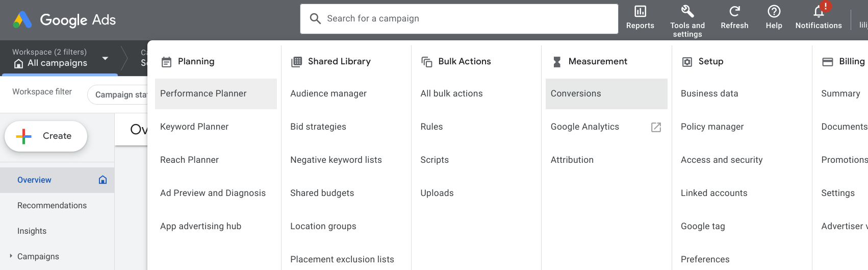Open Audience manager in Shared Library
The width and height of the screenshot is (868, 270).
click(x=328, y=93)
